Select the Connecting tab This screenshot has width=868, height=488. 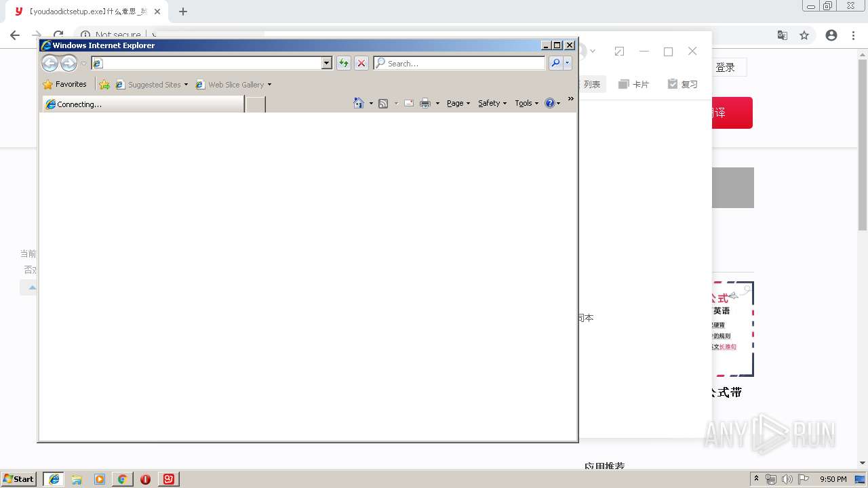coord(143,104)
